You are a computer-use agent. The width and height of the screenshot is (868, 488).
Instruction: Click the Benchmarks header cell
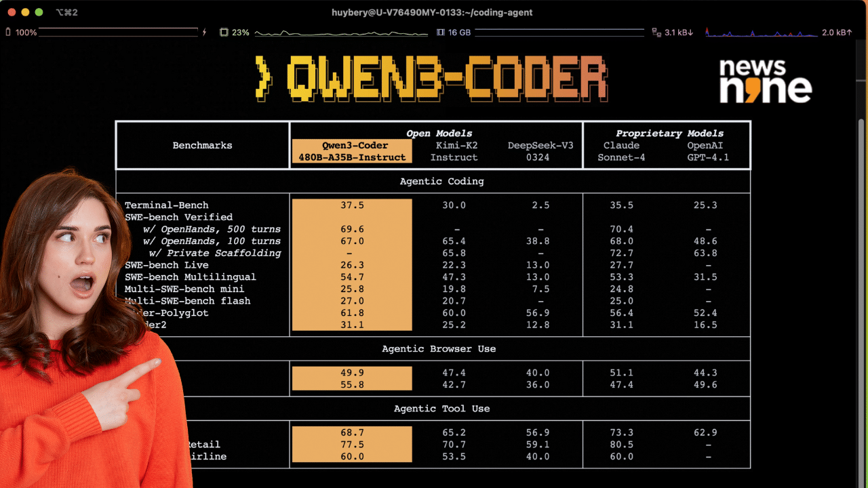(x=202, y=145)
